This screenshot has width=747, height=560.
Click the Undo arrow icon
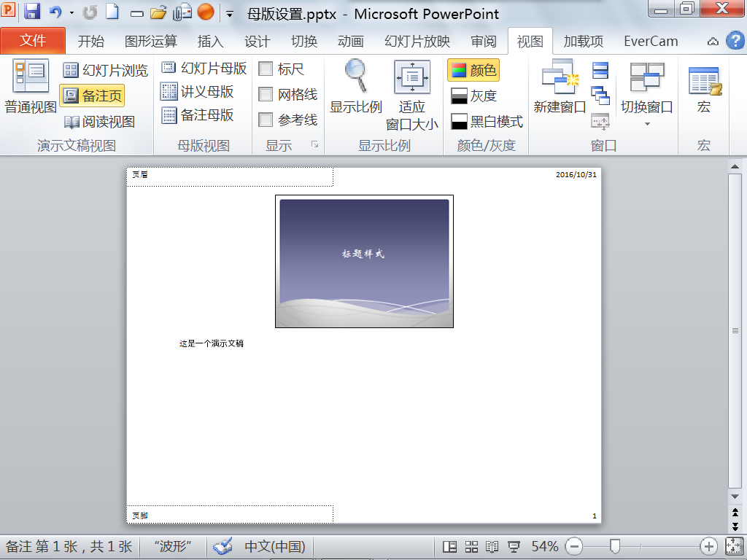pyautogui.click(x=55, y=12)
